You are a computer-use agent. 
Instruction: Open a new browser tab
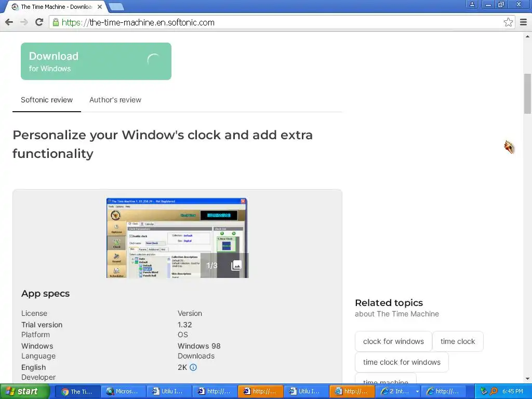117,6
